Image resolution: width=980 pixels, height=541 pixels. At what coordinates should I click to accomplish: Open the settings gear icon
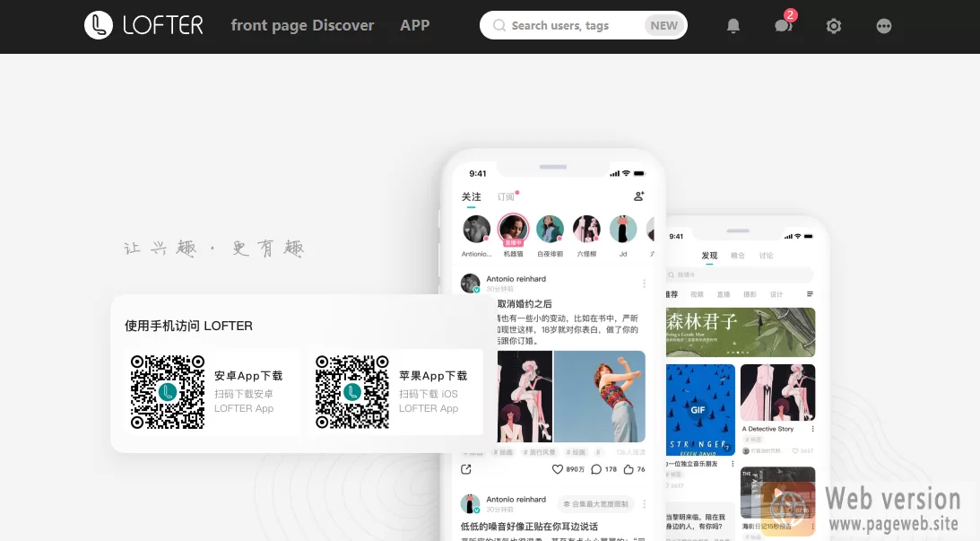click(x=834, y=26)
